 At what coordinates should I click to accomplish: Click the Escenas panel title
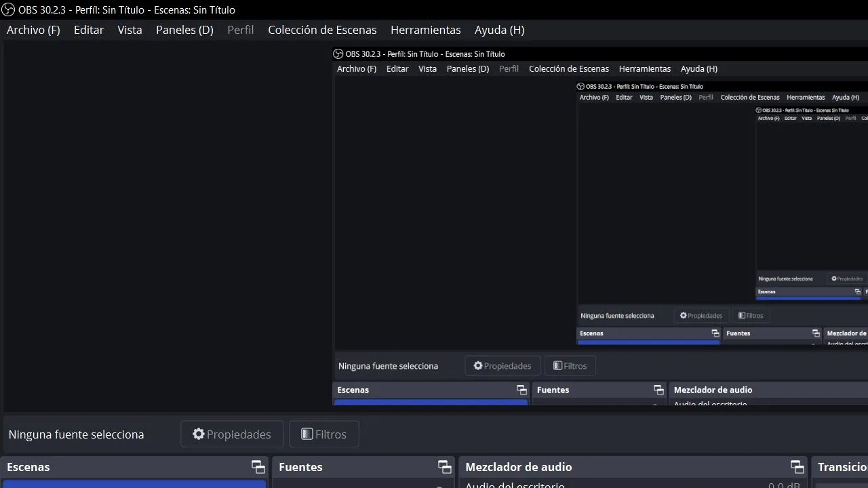click(x=28, y=467)
